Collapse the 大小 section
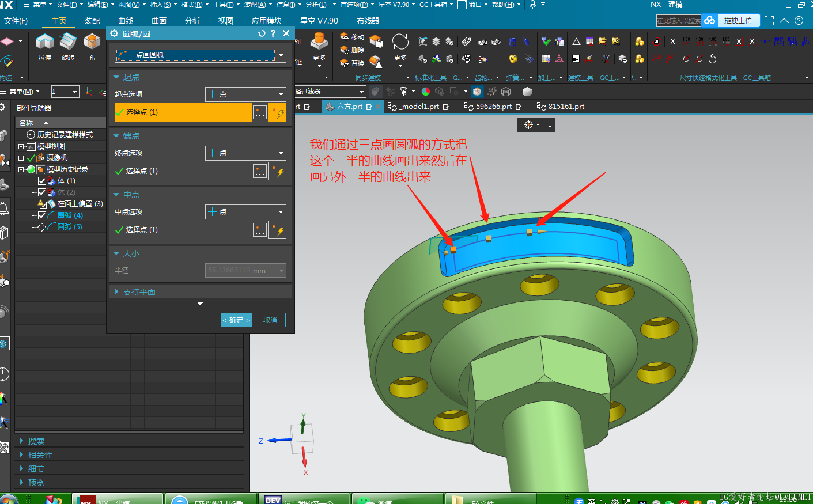This screenshot has width=813, height=504. tap(116, 253)
